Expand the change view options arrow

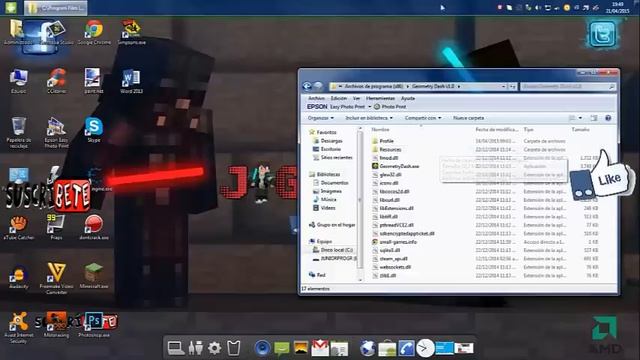(x=580, y=118)
